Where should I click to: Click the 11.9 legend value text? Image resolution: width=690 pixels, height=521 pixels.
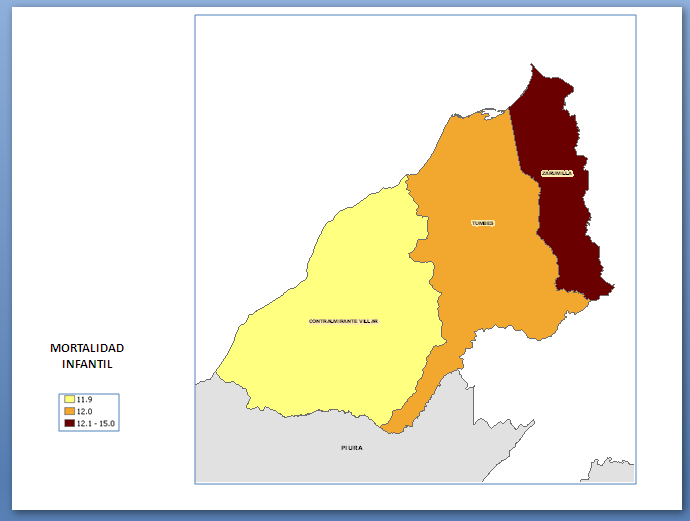pos(85,400)
